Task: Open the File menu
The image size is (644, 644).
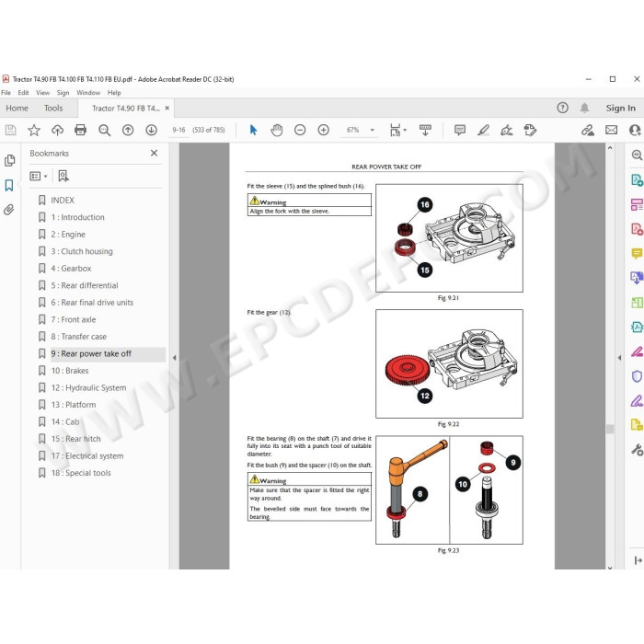Action: tap(6, 93)
